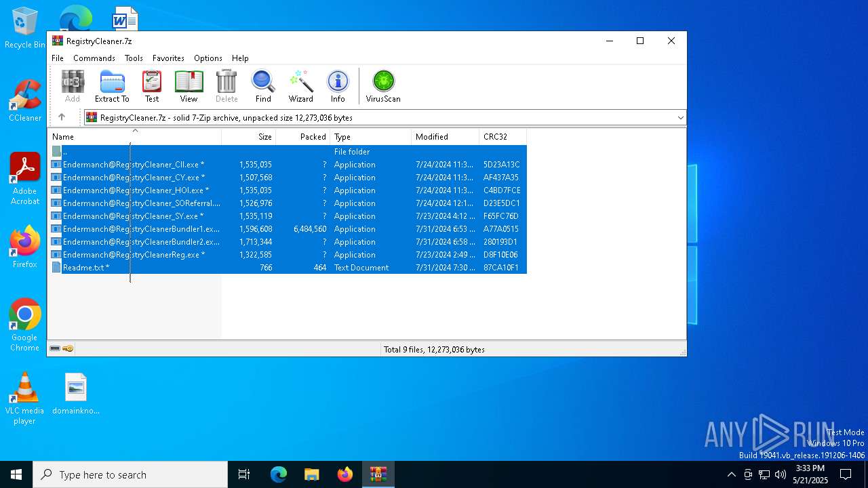Open Firefox desktop shortcut
Screen dimensions: 868x488
point(25,247)
